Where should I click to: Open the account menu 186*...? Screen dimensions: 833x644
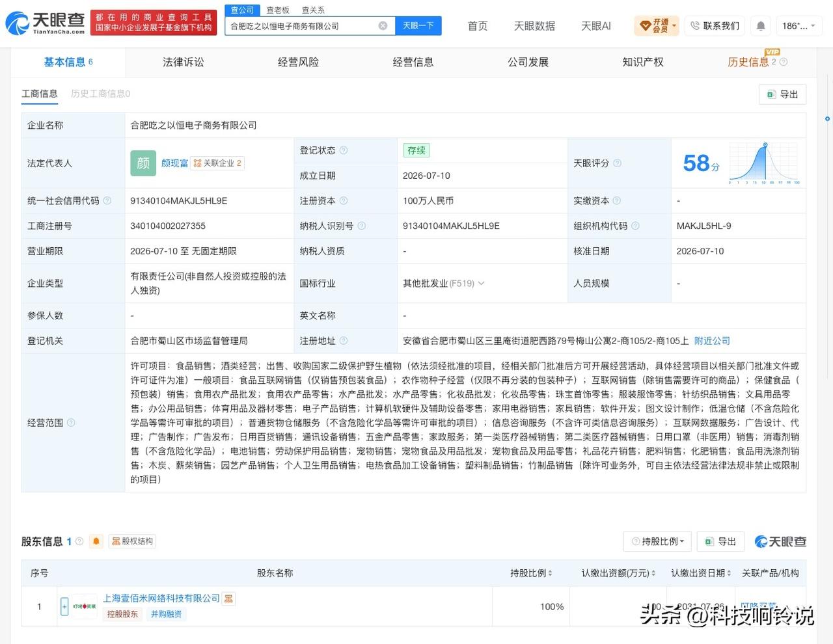800,26
